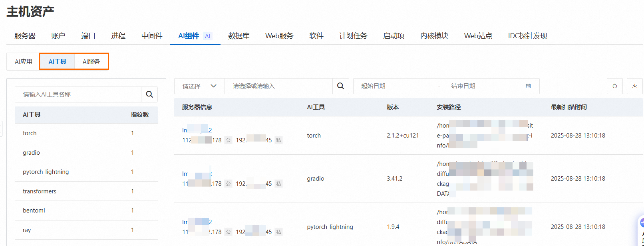The image size is (644, 246).
Task: Switch to the 计划任务 tab
Action: tap(353, 36)
